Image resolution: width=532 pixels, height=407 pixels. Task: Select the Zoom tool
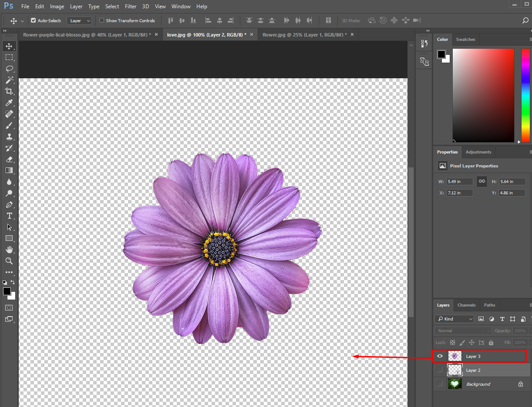tap(9, 261)
